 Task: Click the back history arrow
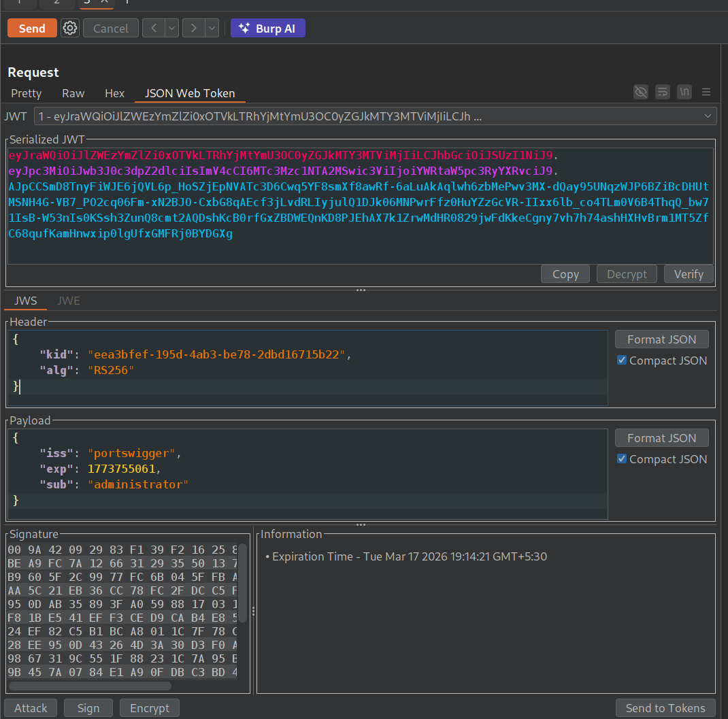(x=154, y=28)
